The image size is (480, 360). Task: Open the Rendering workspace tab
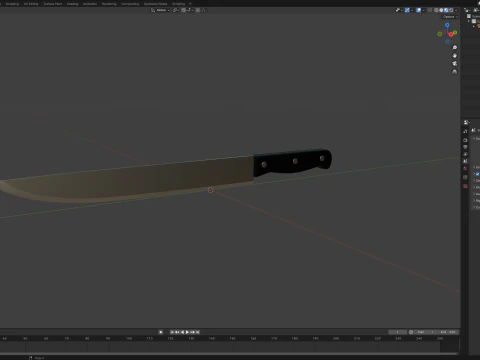109,4
